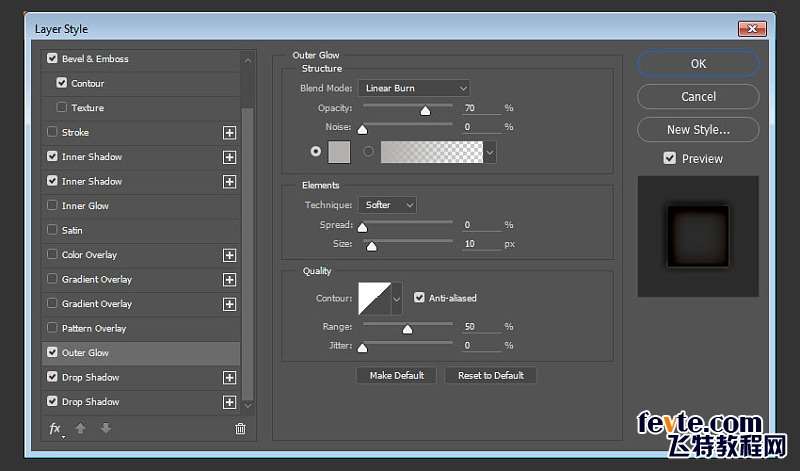The width and height of the screenshot is (800, 471).
Task: Click the New Style... button
Action: click(x=698, y=130)
